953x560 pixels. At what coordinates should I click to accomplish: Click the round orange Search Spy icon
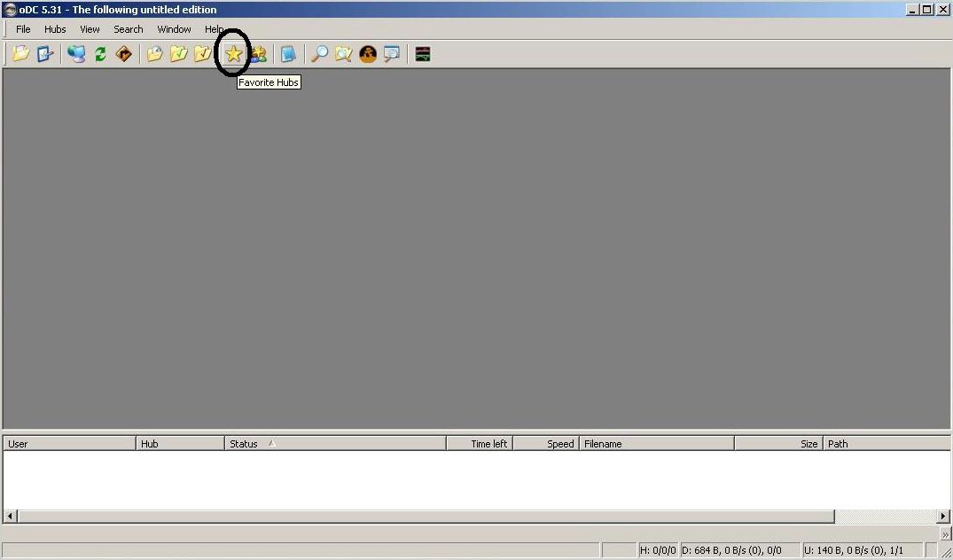click(x=368, y=54)
